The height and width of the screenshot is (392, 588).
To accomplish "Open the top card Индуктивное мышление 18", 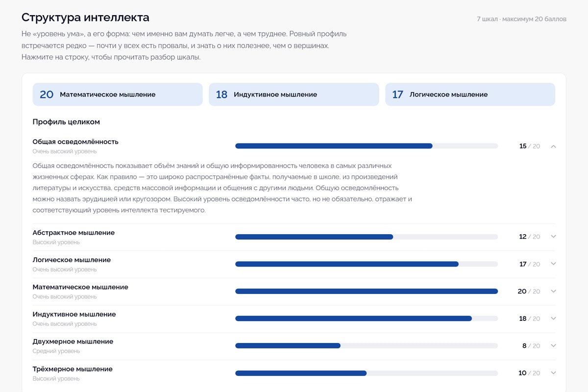I will [294, 95].
